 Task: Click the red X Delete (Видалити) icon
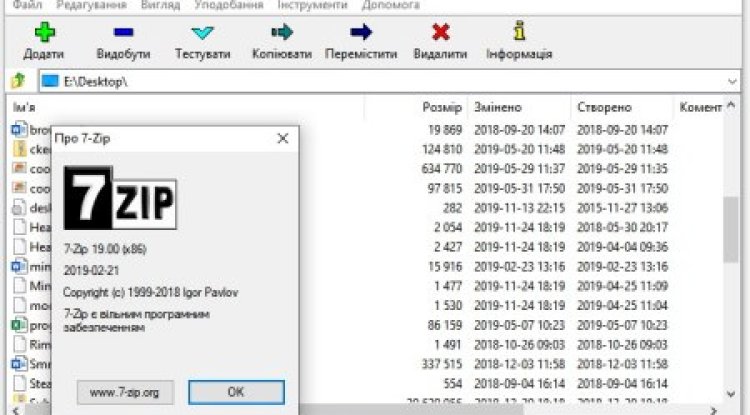441,32
